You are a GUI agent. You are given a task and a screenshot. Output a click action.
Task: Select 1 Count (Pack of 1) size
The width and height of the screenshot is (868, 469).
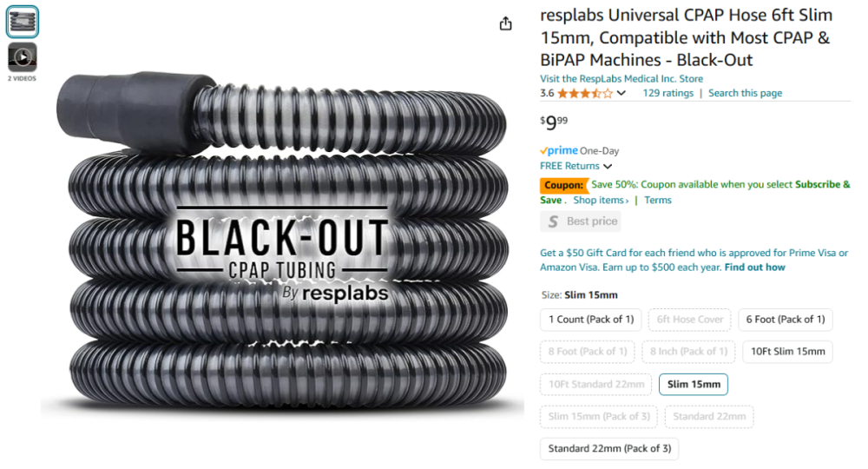coord(590,320)
